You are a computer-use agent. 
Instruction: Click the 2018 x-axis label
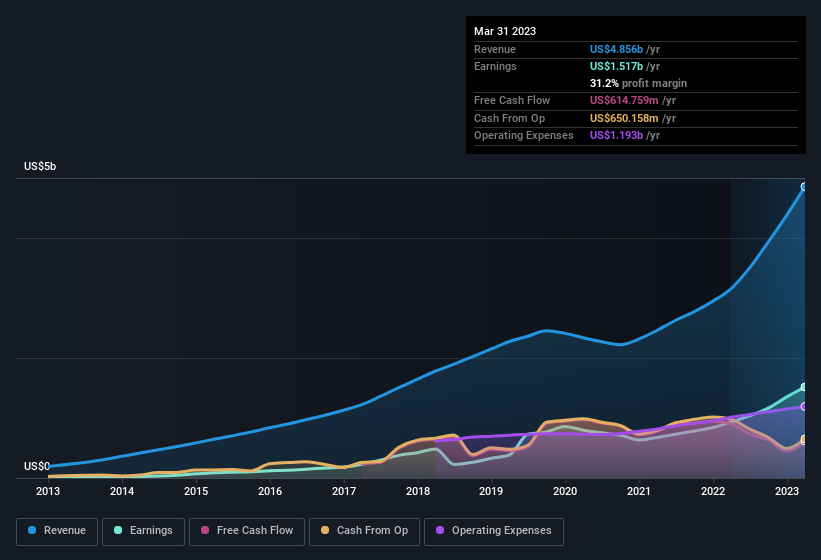coord(417,491)
